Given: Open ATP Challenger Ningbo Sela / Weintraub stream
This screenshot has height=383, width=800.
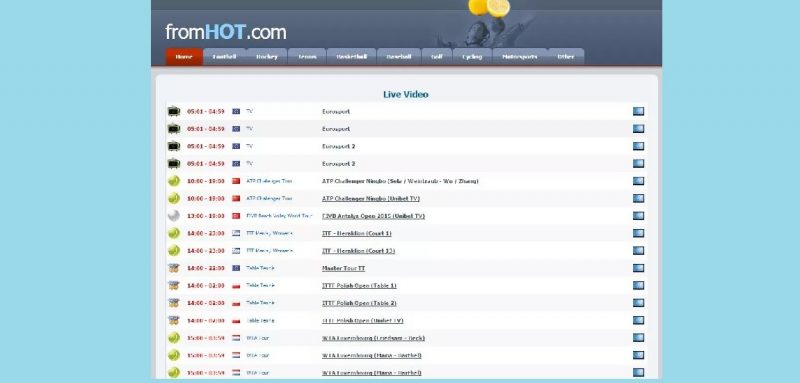Looking at the screenshot, I should (400, 181).
